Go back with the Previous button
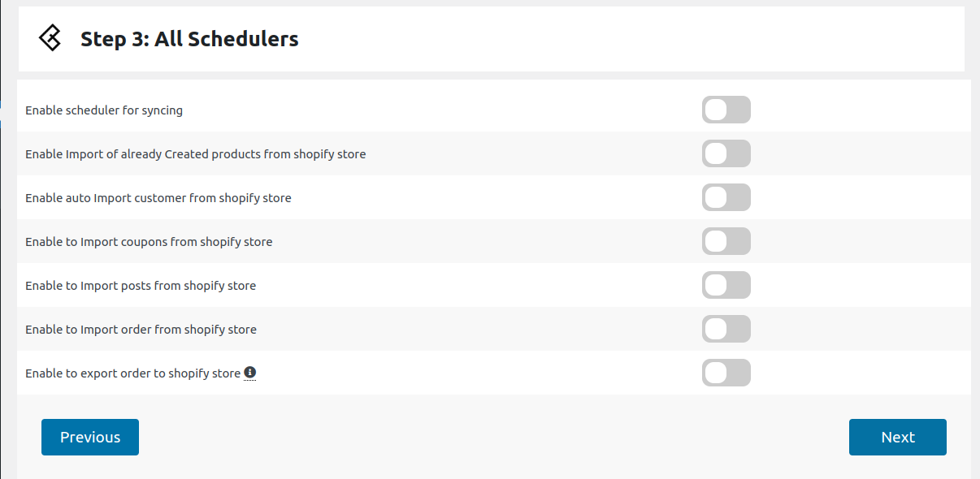The image size is (980, 479). click(x=90, y=437)
